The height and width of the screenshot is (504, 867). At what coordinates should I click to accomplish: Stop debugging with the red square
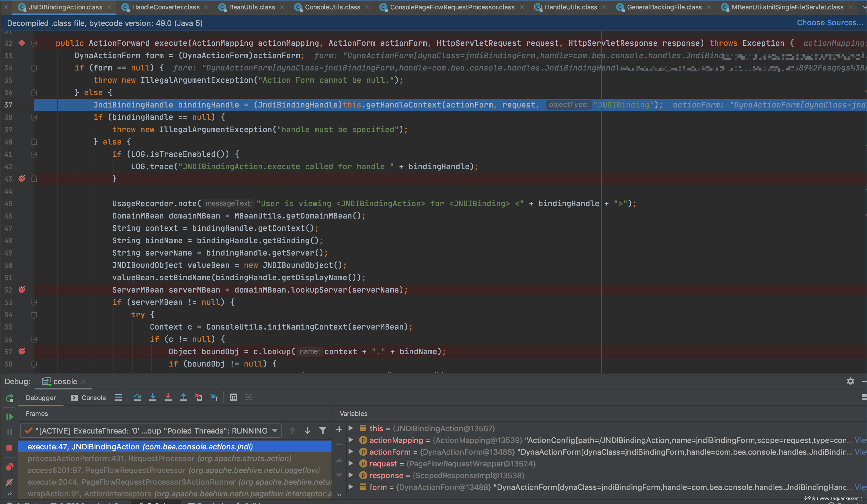pyautogui.click(x=9, y=447)
